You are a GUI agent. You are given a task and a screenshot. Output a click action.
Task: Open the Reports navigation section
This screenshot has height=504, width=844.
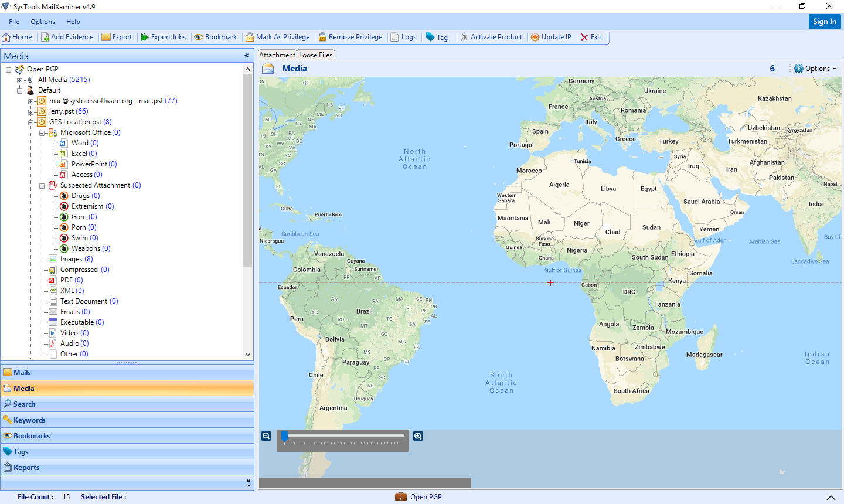127,467
